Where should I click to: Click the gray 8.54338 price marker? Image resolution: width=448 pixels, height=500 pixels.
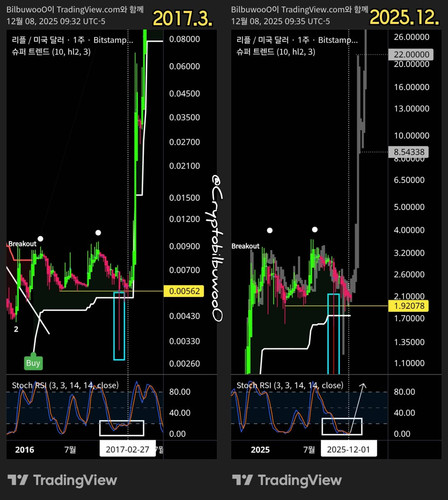pos(409,152)
